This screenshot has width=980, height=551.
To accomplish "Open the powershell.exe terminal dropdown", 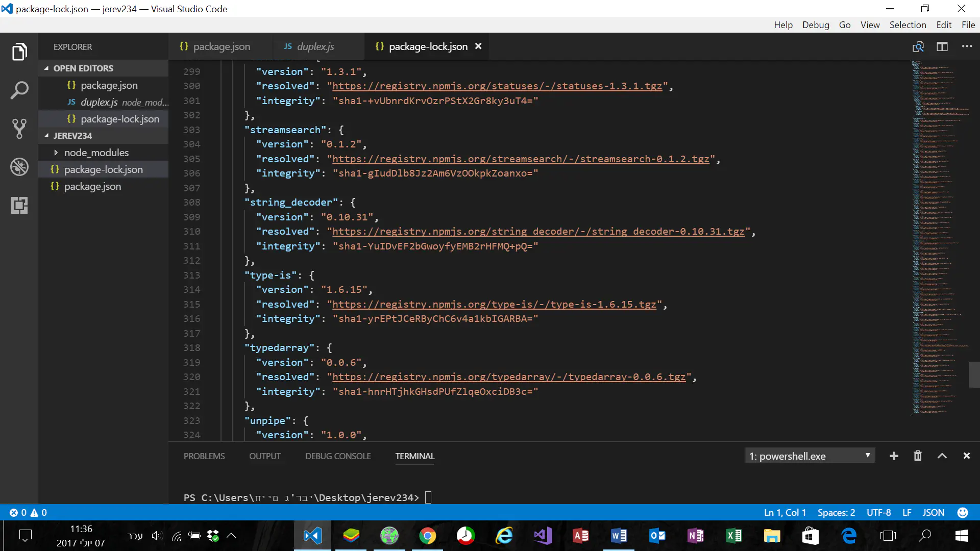I will click(x=810, y=456).
